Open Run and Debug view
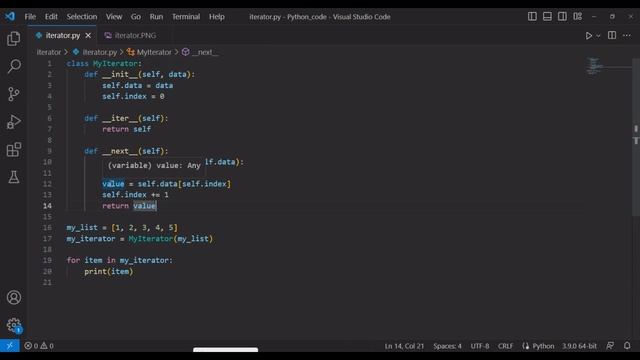 click(13, 122)
